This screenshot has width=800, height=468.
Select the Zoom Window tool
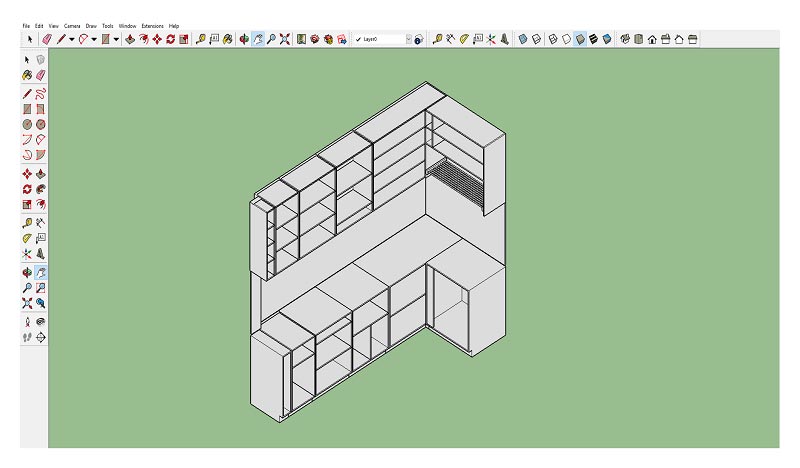point(40,288)
